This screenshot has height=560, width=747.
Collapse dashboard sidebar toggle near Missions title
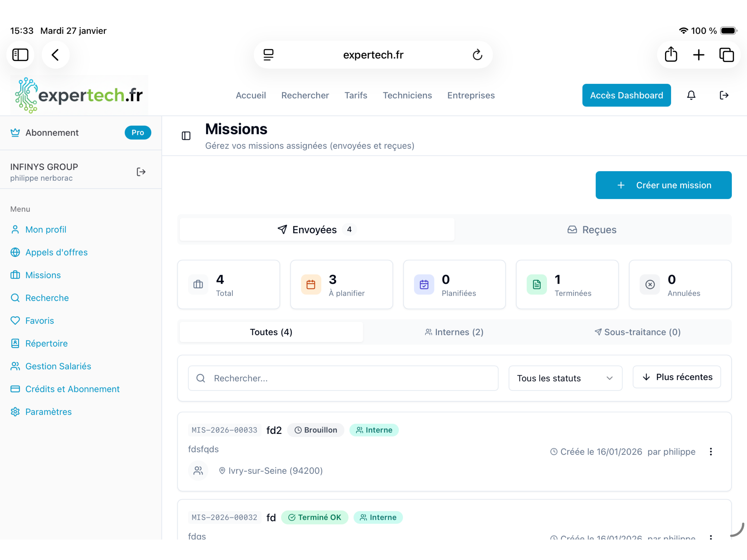click(186, 136)
